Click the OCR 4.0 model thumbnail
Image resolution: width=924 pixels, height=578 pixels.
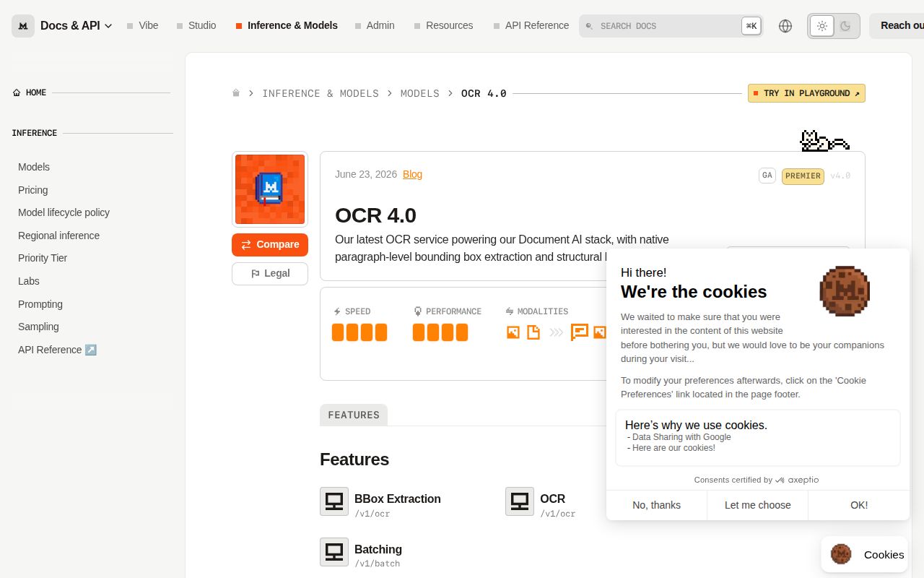270,189
